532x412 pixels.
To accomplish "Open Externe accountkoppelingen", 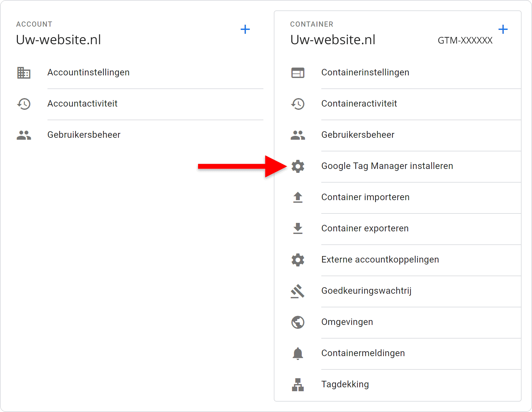I will coord(380,260).
